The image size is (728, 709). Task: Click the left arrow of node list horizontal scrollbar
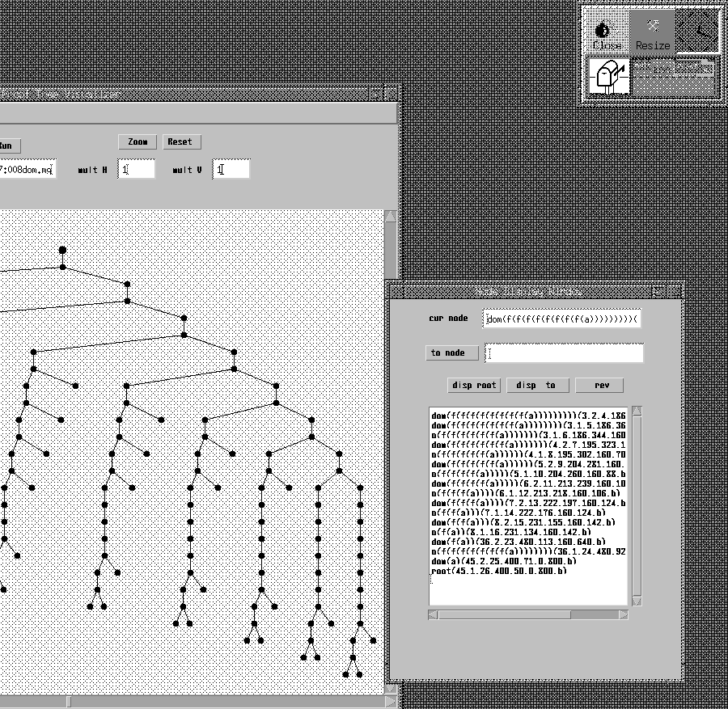tap(434, 614)
